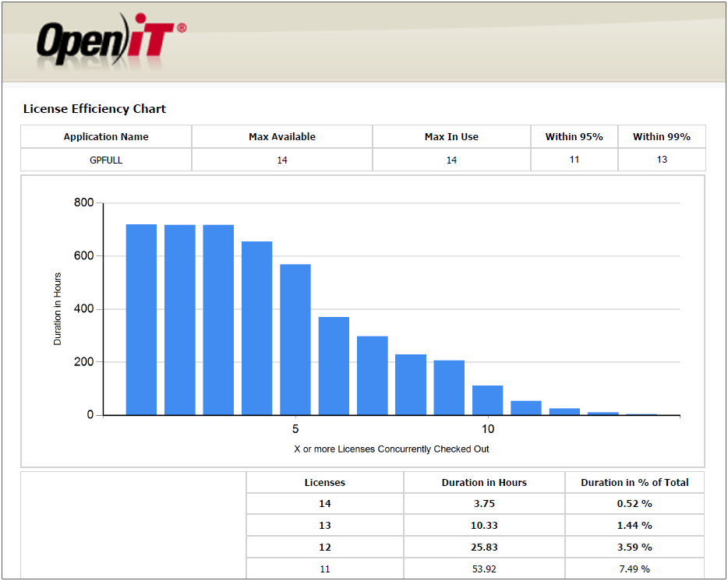Select the Within 99% column header
Screen dimensions: 728x581
[x=661, y=137]
